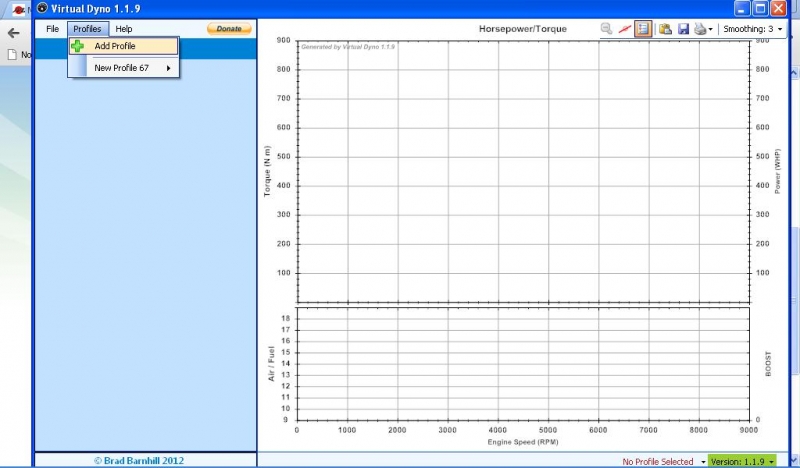Click the Horsepower/Torque chart title
Viewport: 800px width, 468px height.
click(x=522, y=29)
